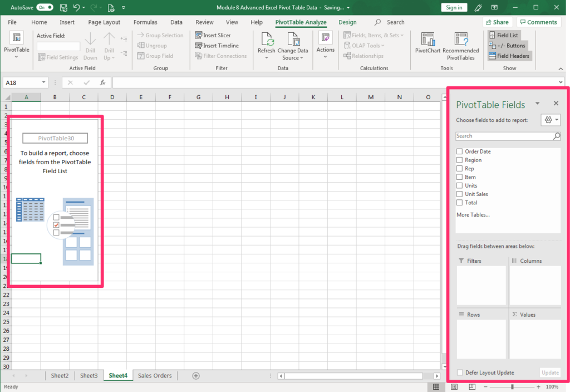
Task: Switch to the Design ribbon tab
Action: 347,22
